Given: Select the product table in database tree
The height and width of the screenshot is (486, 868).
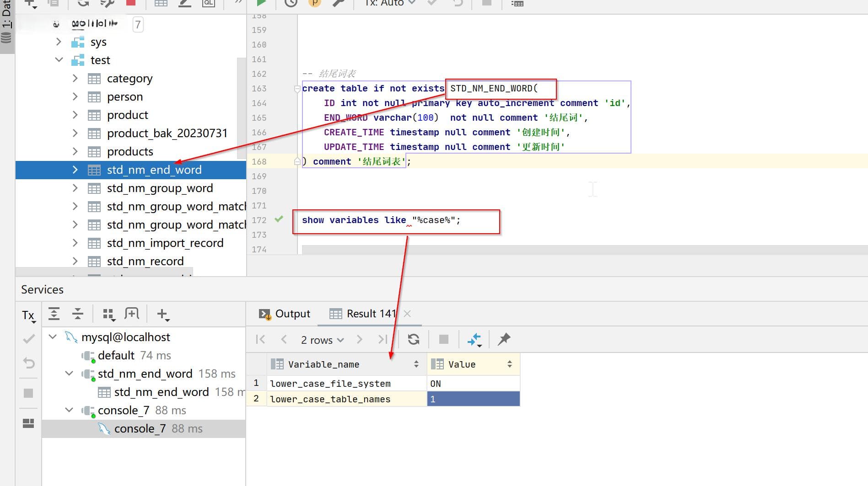Looking at the screenshot, I should pos(128,115).
